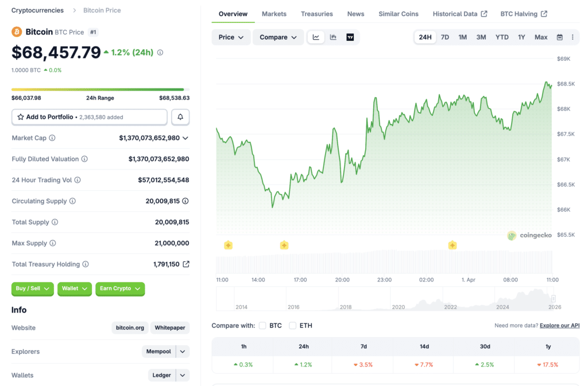Select the 7D time range
Image resolution: width=588 pixels, height=386 pixels.
pyautogui.click(x=445, y=37)
